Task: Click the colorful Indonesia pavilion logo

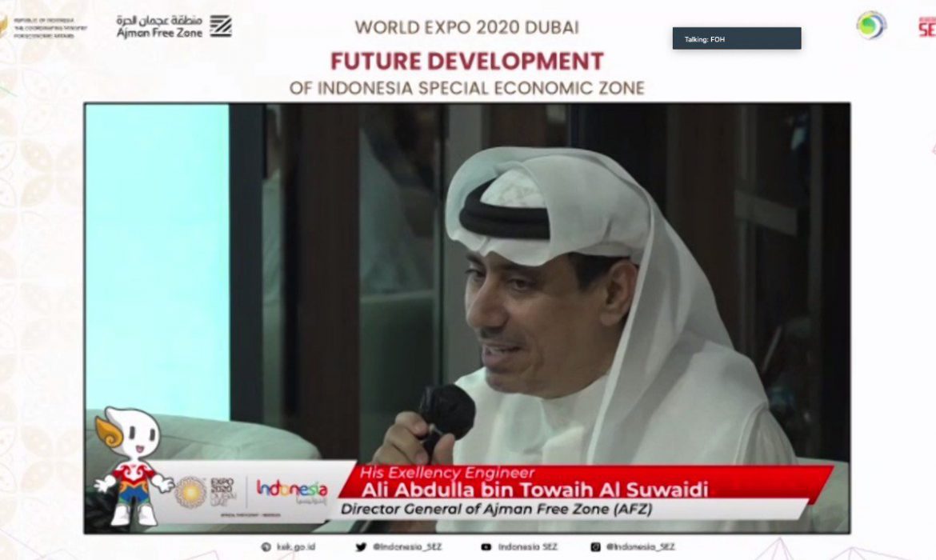Action: (x=292, y=490)
